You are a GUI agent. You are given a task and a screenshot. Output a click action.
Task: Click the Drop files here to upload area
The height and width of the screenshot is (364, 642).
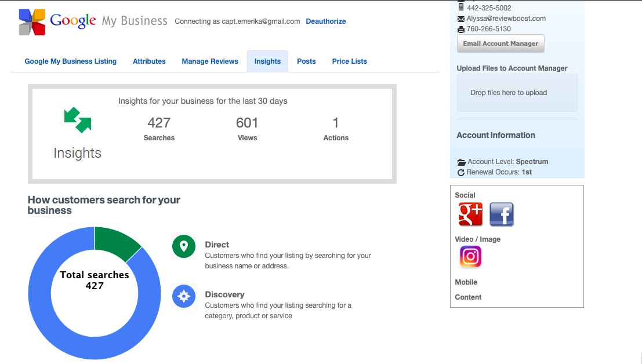pyautogui.click(x=517, y=93)
